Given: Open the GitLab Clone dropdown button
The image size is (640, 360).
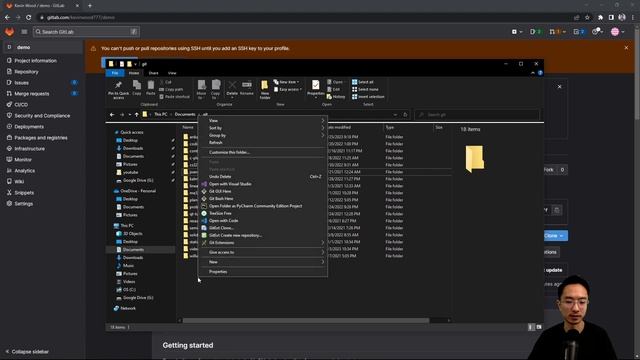Looking at the screenshot, I should (x=556, y=236).
